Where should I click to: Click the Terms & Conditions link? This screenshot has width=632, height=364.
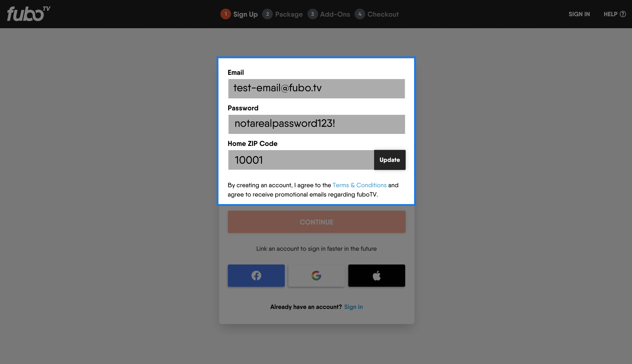(359, 185)
